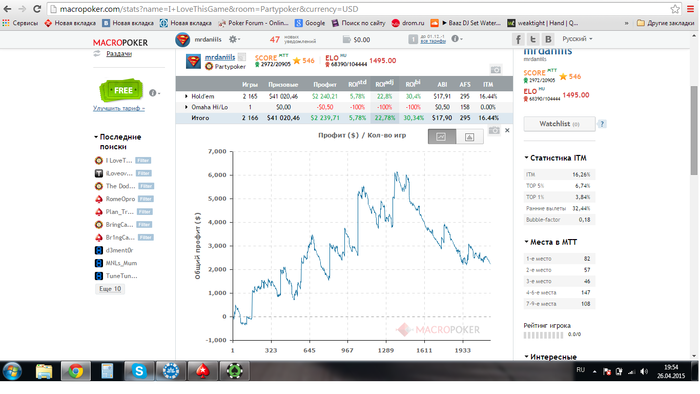Open Skype from the taskbar
The width and height of the screenshot is (700, 394).
tap(139, 371)
